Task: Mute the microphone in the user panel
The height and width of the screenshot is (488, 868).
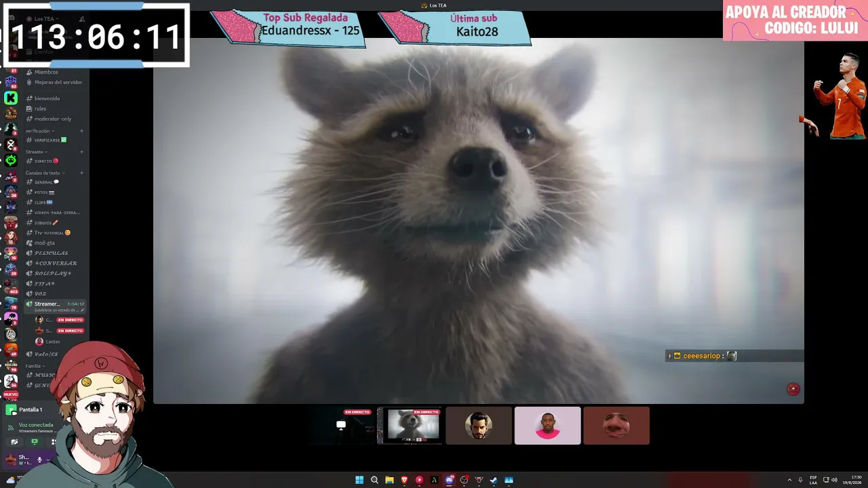Action: [x=39, y=460]
